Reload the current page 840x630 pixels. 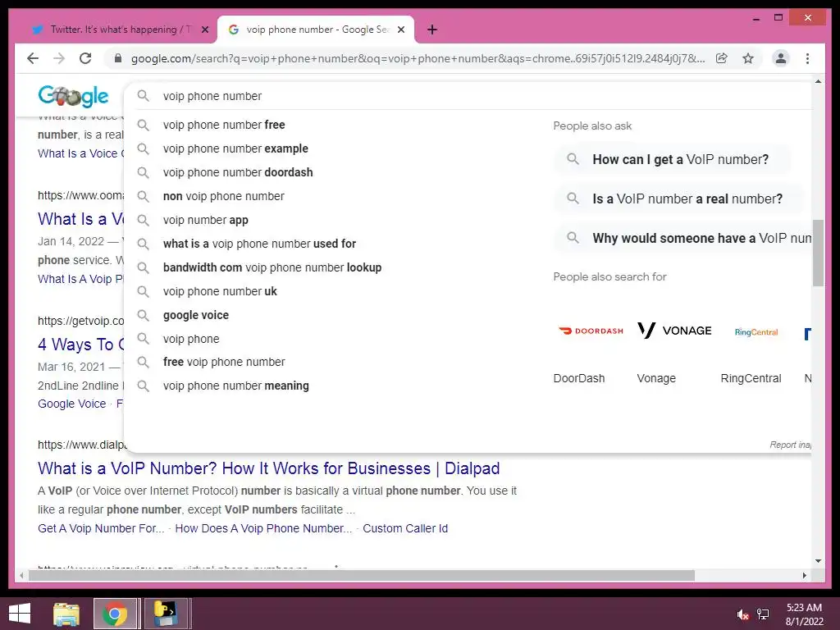(85, 58)
